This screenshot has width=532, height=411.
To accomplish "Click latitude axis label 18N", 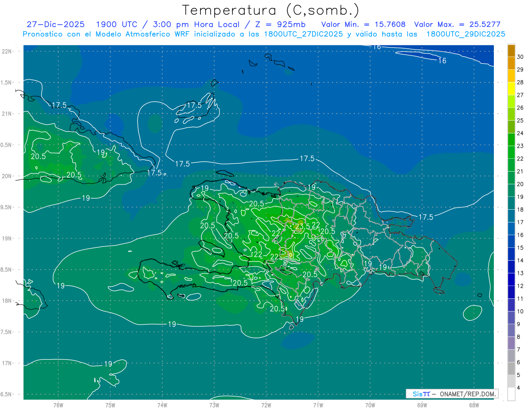I will pyautogui.click(x=7, y=301).
